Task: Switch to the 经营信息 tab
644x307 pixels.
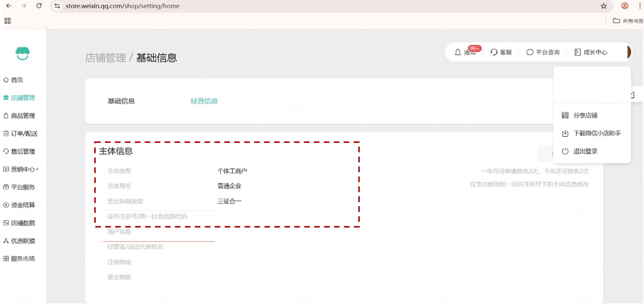Action: [x=204, y=101]
